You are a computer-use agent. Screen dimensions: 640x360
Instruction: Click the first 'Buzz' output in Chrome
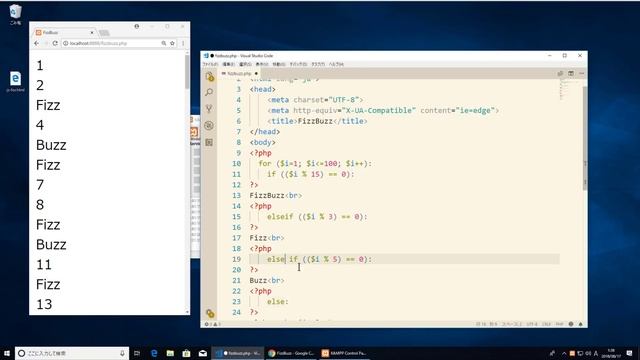click(51, 145)
